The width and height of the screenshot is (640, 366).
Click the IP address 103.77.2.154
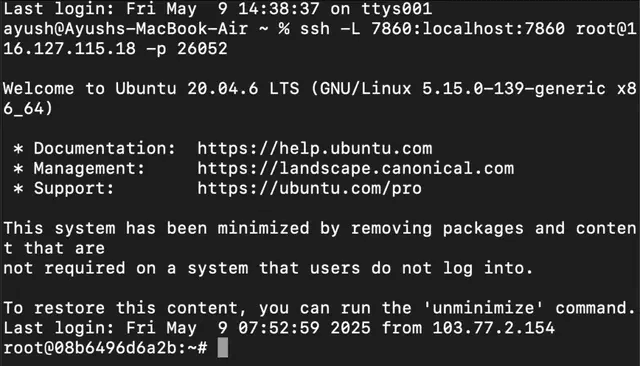(x=493, y=328)
